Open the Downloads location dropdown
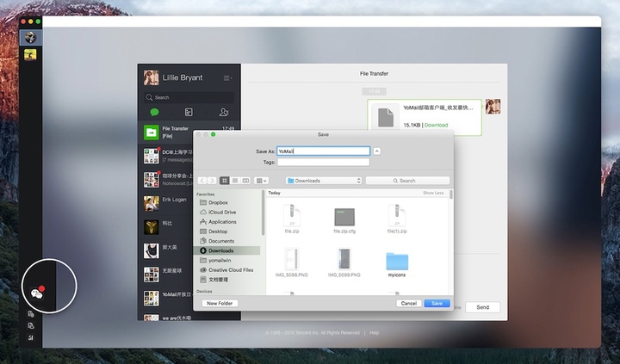The height and width of the screenshot is (364, 620). [322, 181]
